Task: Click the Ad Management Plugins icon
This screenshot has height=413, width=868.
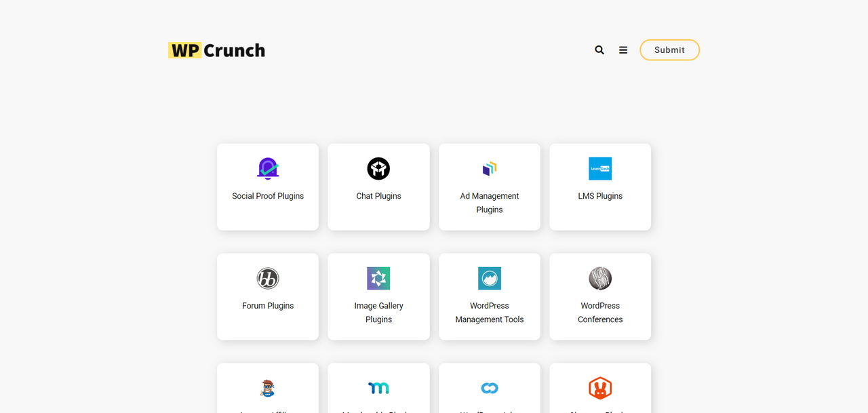Action: tap(490, 168)
